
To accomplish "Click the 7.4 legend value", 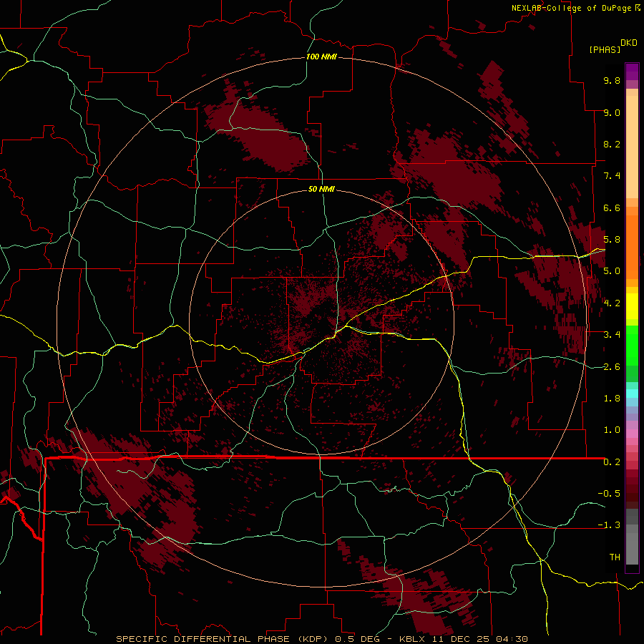I will 612,176.
